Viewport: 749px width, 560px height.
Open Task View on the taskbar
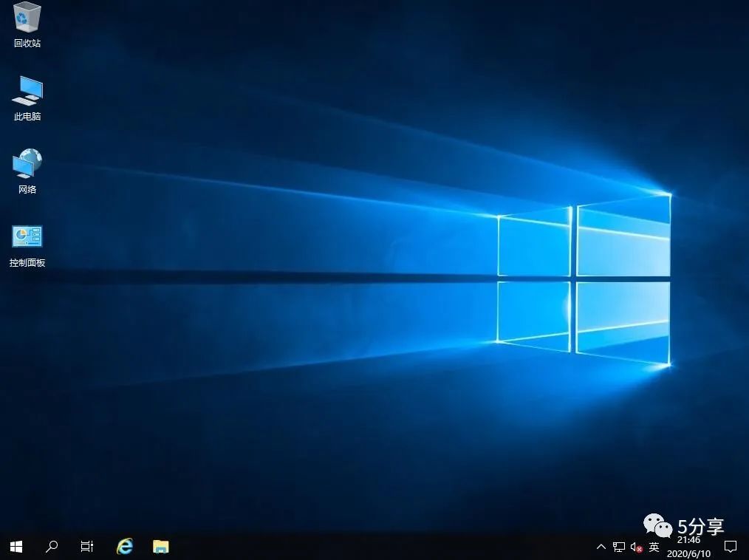pyautogui.click(x=87, y=546)
